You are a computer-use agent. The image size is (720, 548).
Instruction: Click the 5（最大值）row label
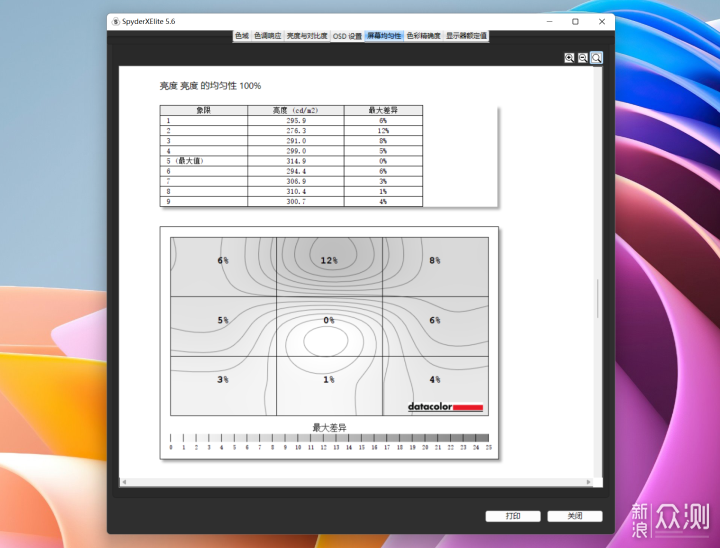185,161
